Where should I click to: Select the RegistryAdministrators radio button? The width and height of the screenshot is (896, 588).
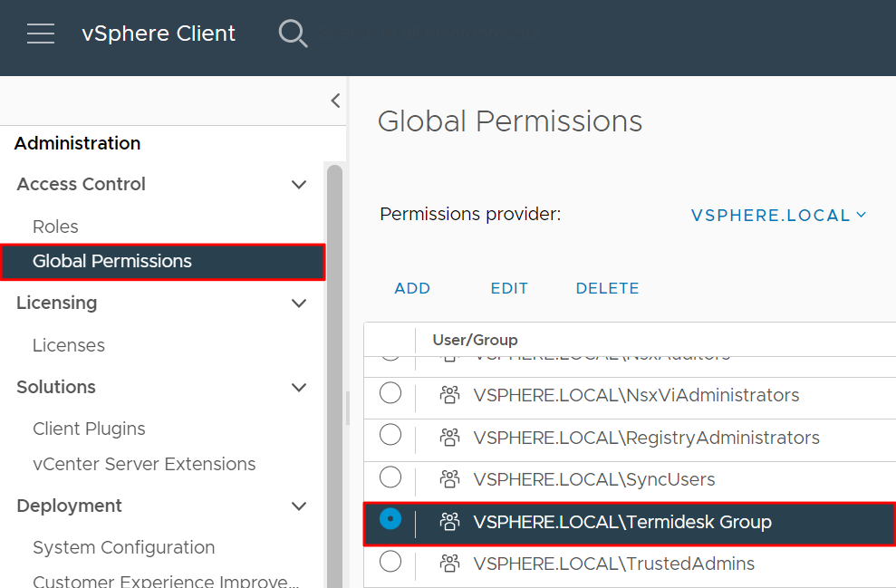(390, 435)
